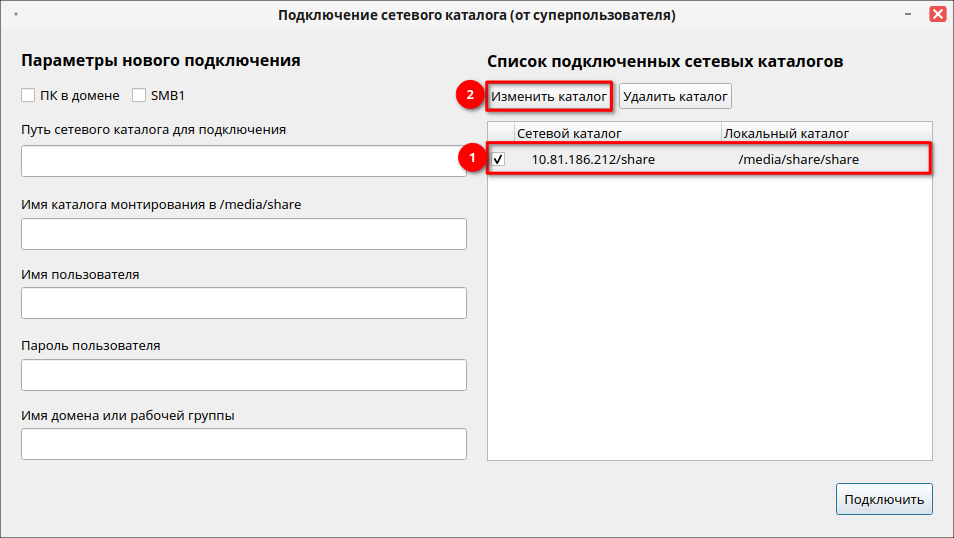Close the window with the red X
The image size is (954, 538).
pos(937,15)
